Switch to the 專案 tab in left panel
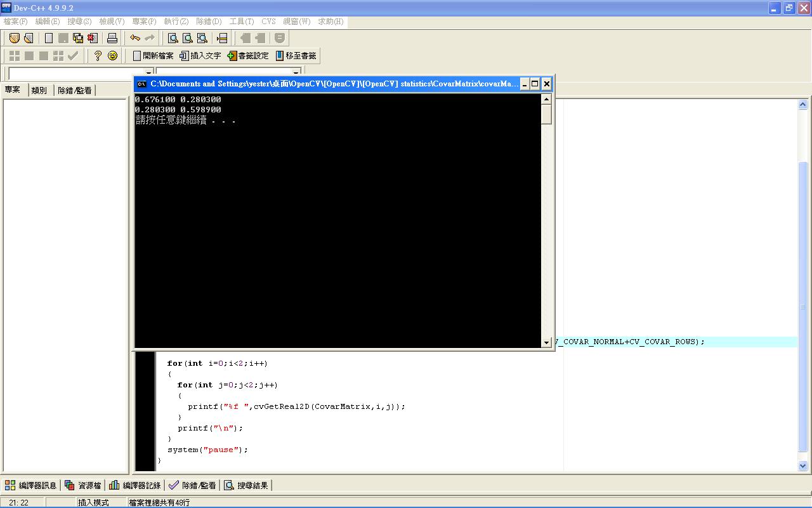 13,90
